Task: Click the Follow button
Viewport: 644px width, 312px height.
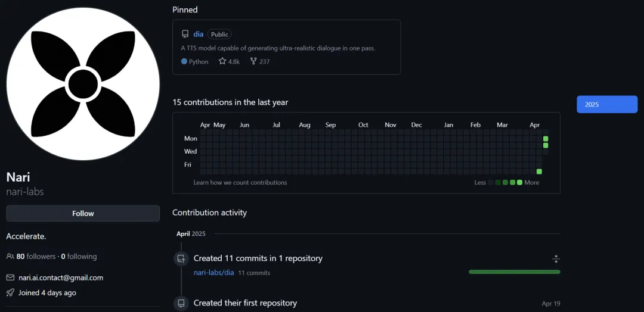Action: [x=83, y=213]
